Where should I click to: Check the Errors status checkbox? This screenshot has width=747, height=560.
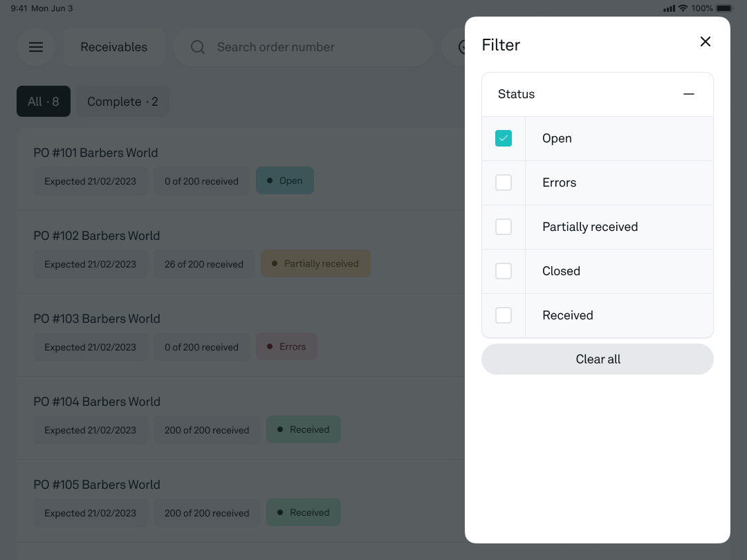tap(503, 183)
